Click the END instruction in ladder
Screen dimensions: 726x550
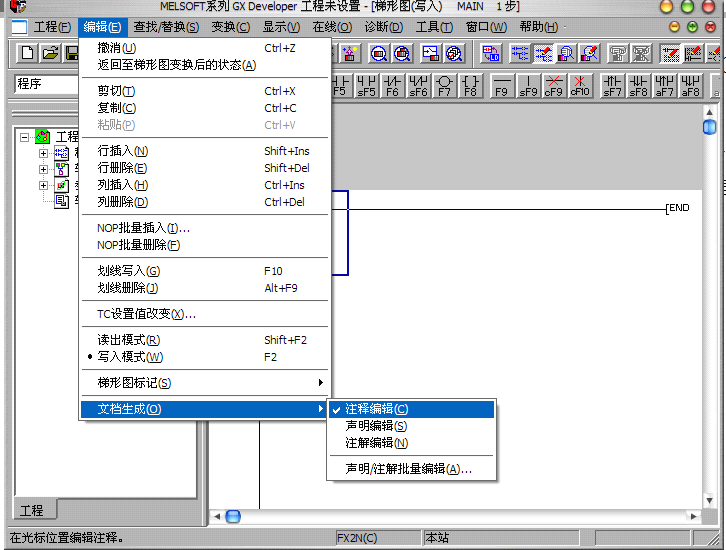click(678, 208)
